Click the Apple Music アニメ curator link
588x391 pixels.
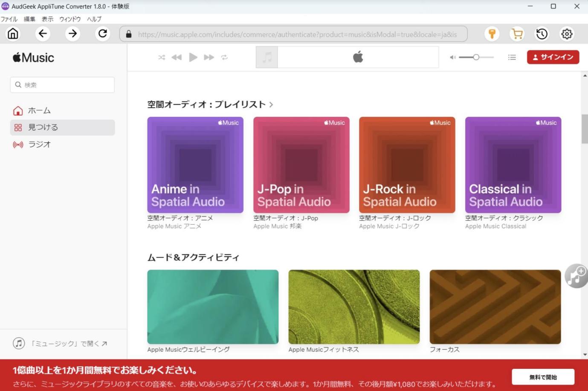click(174, 226)
